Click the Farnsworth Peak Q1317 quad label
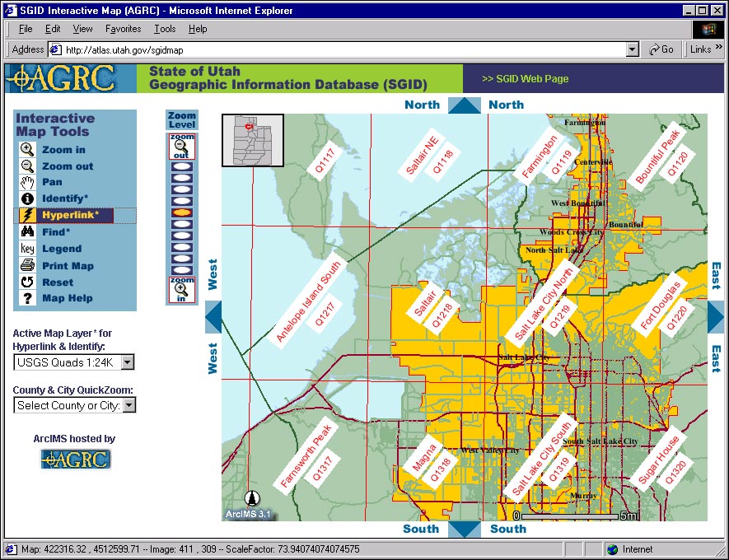 [x=307, y=455]
